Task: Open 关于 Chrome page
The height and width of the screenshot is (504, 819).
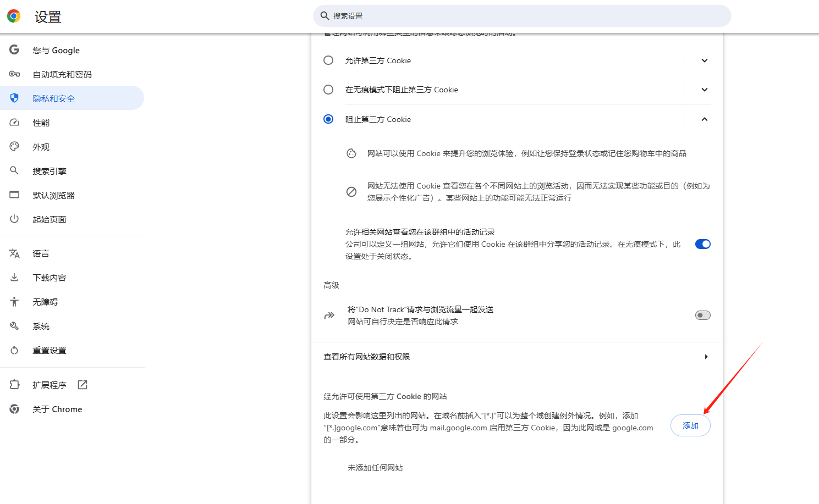Action: point(72,409)
